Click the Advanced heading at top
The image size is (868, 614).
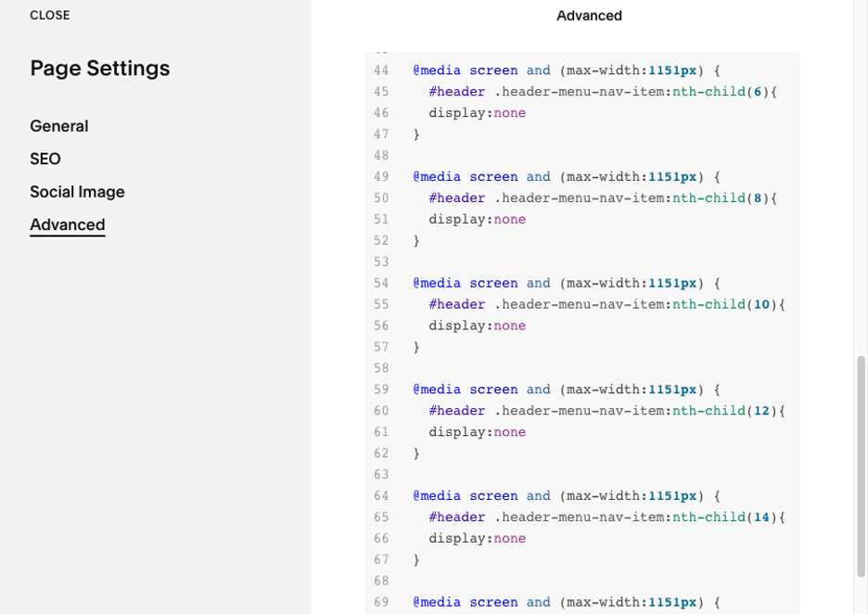(x=589, y=16)
